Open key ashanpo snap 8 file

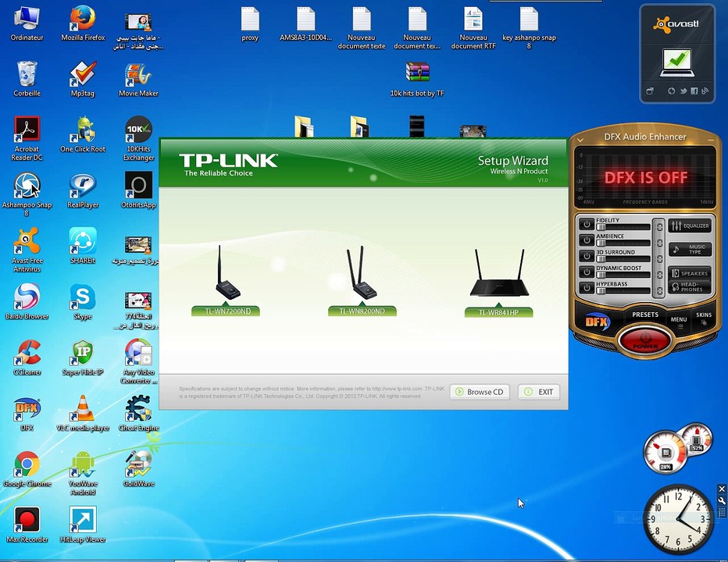point(529,27)
